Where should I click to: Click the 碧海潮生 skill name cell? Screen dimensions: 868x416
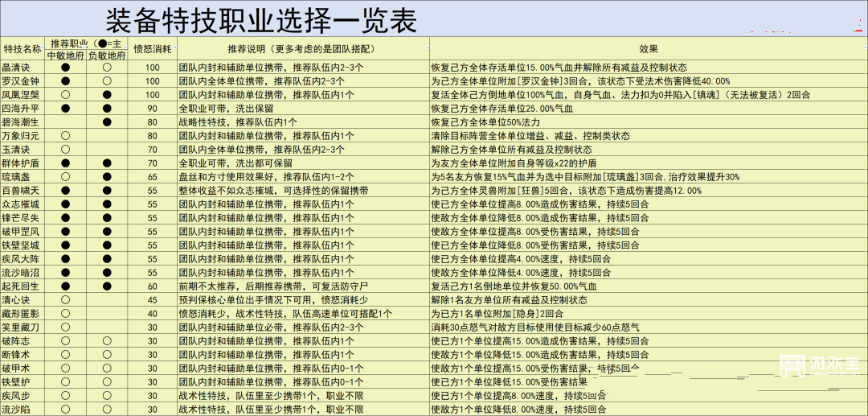click(23, 122)
